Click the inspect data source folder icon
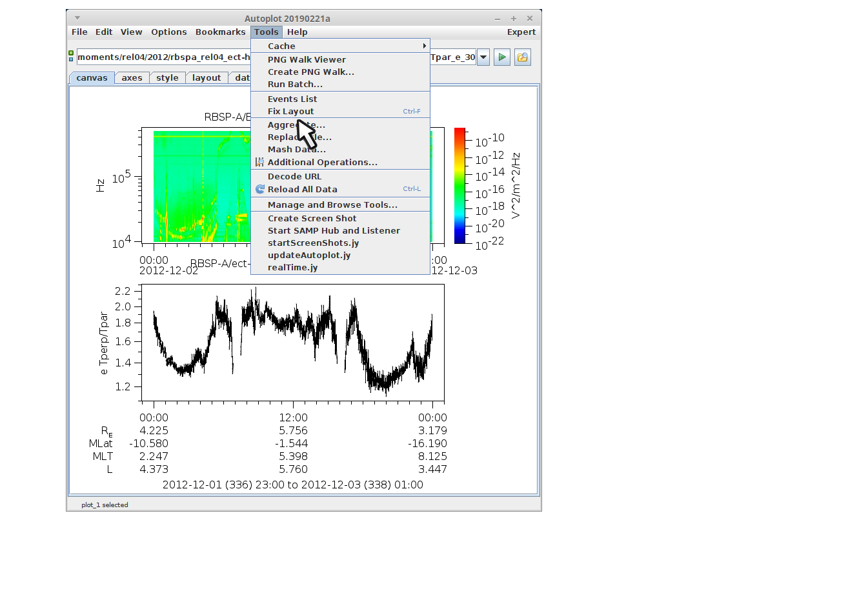This screenshot has height=591, width=868. 522,57
